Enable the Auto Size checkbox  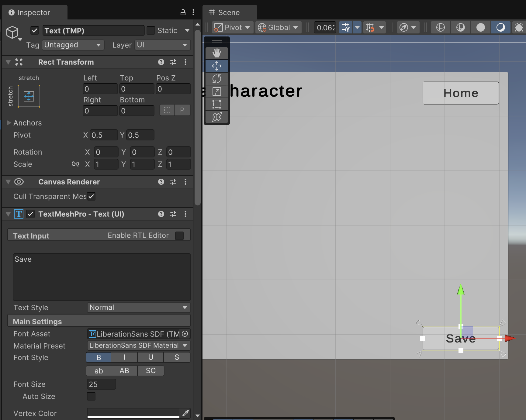pyautogui.click(x=91, y=396)
